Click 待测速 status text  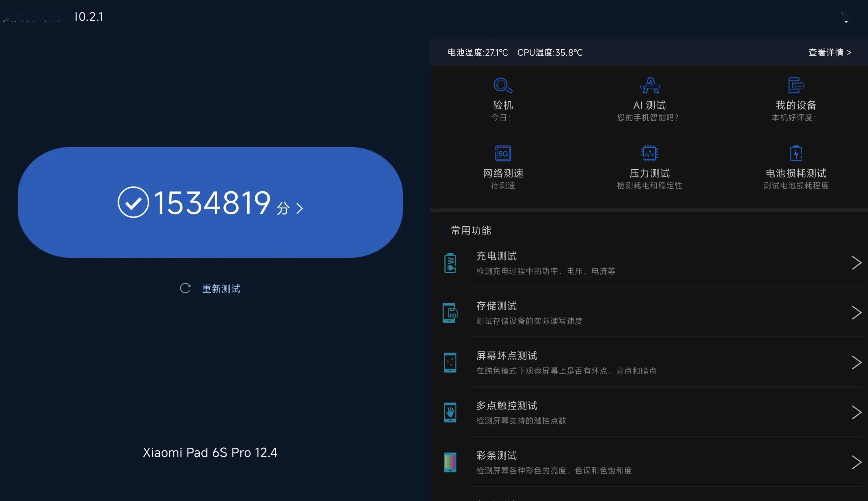tap(503, 186)
